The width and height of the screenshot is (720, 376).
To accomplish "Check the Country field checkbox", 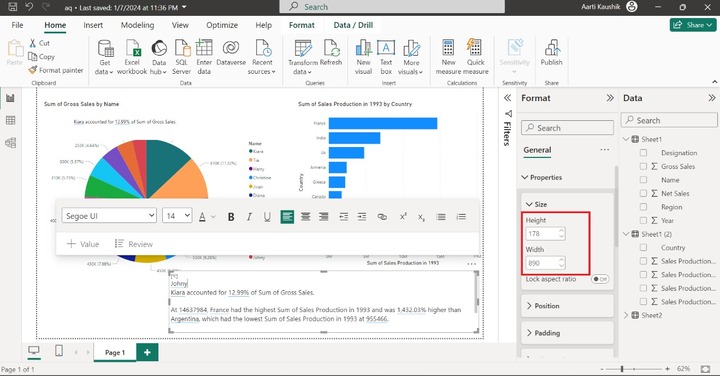I will (643, 247).
